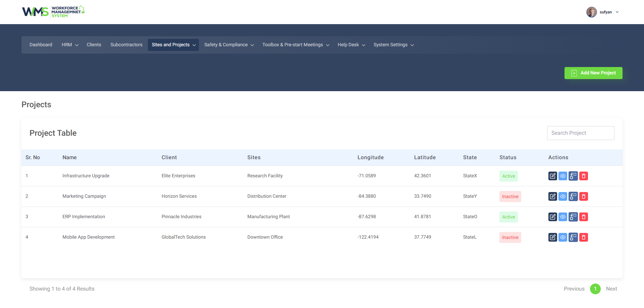Go to the Dashboard menu item

coord(41,45)
